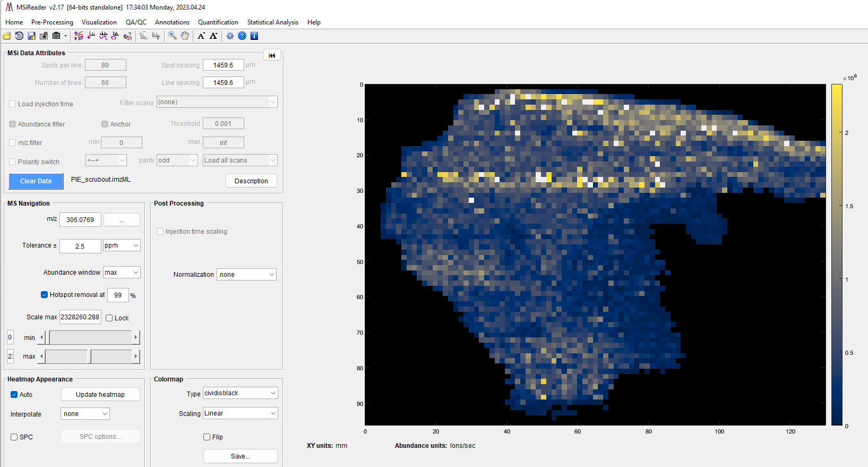
Task: Open the Help menu
Action: tap(314, 22)
